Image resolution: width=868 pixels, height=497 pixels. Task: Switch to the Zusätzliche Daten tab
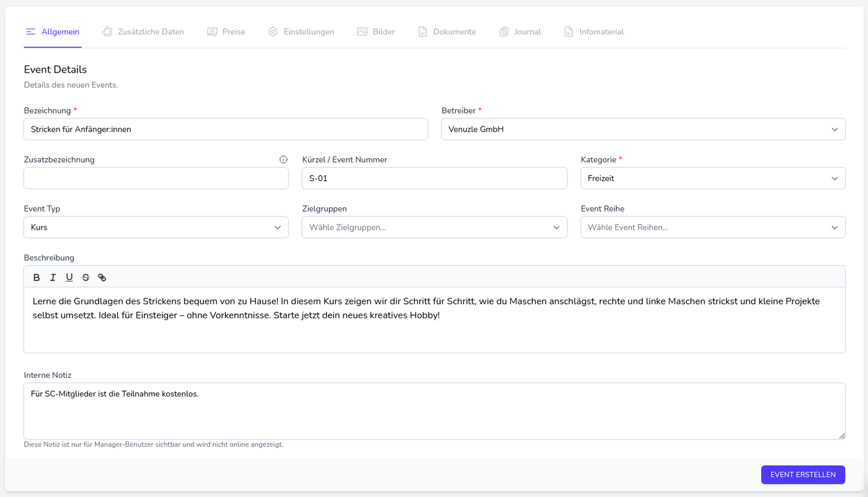[x=143, y=32]
